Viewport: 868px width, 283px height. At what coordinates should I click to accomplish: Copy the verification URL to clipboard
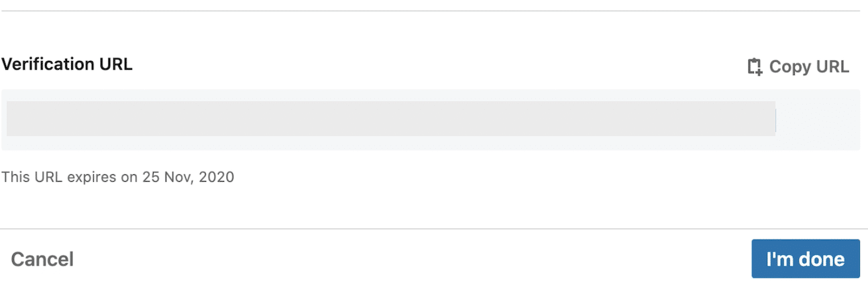coord(798,67)
